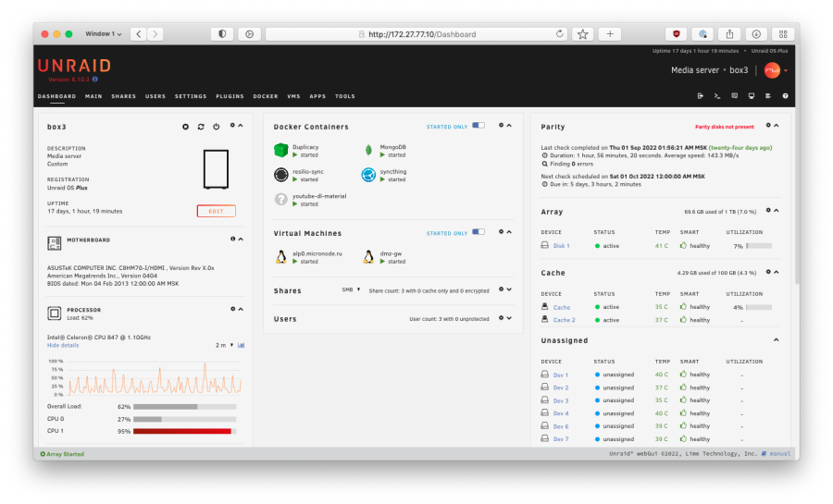Screen dimensions: 833x504
Task: Open the web terminal icon in header
Action: pyautogui.click(x=716, y=95)
